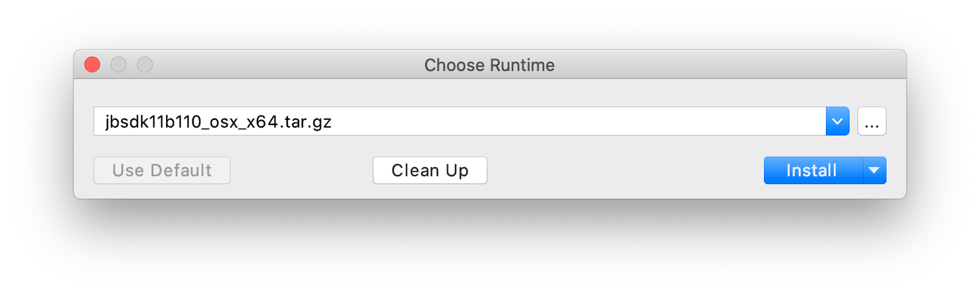The height and width of the screenshot is (296, 980).
Task: Close the Choose Runtime dialog
Action: pos(92,64)
